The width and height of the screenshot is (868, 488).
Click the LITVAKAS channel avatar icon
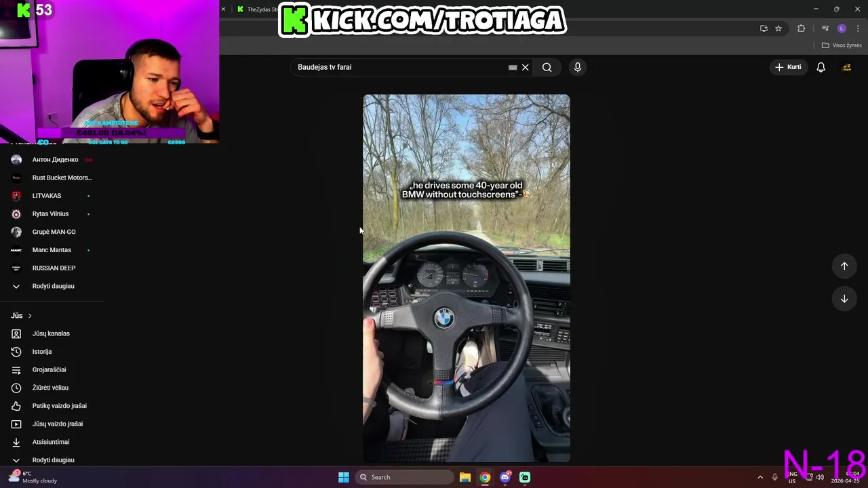[x=16, y=196]
